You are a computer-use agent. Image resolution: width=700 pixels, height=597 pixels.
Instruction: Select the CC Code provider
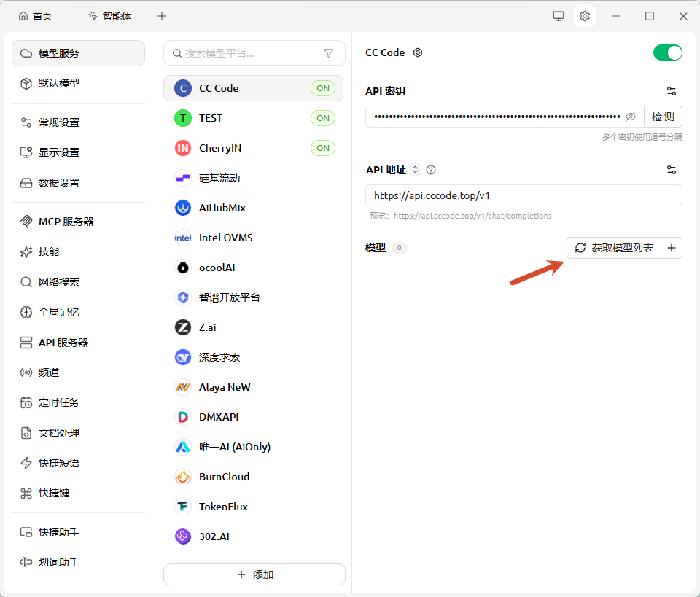[x=254, y=88]
